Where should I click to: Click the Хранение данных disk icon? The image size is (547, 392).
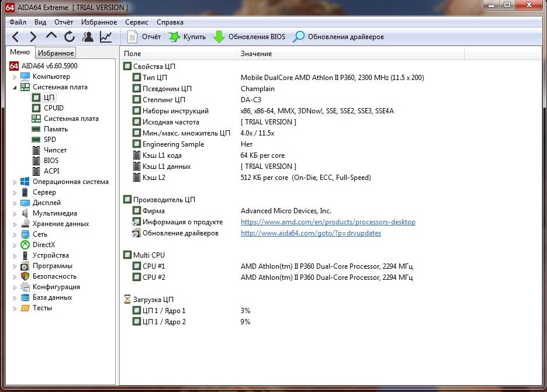[25, 224]
